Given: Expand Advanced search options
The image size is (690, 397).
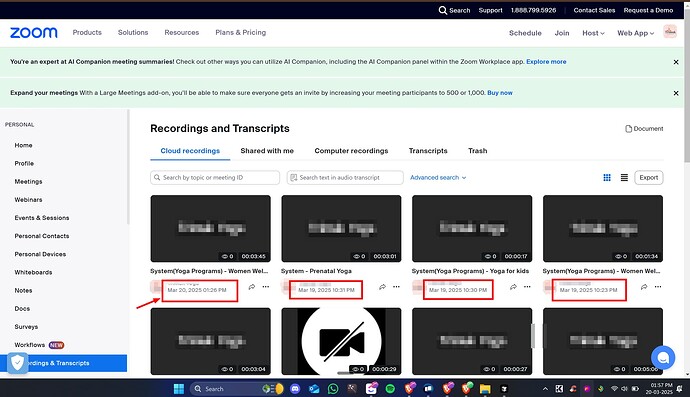Looking at the screenshot, I should click(x=438, y=177).
